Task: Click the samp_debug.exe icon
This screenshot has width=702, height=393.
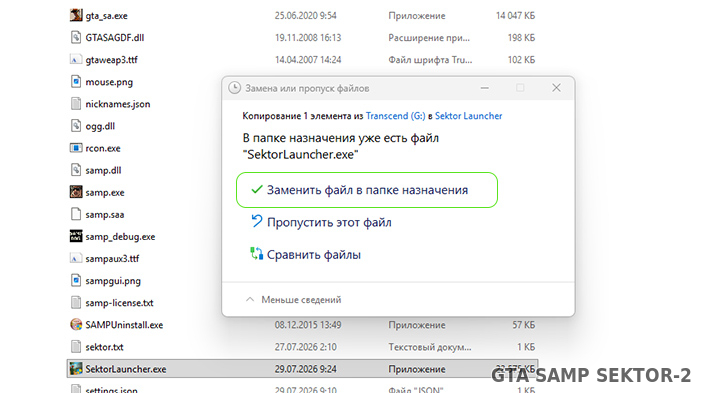Action: 76,236
